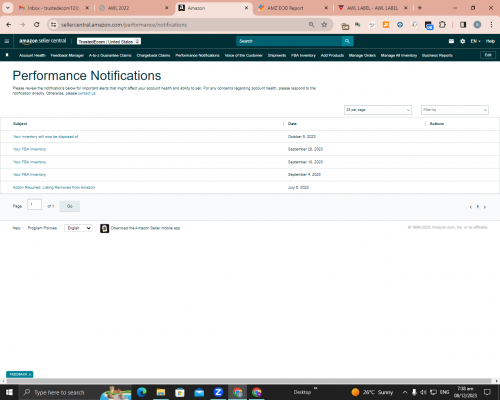This screenshot has height=400, width=500.
Task: Click the volume icon in system tray
Action: click(x=423, y=392)
